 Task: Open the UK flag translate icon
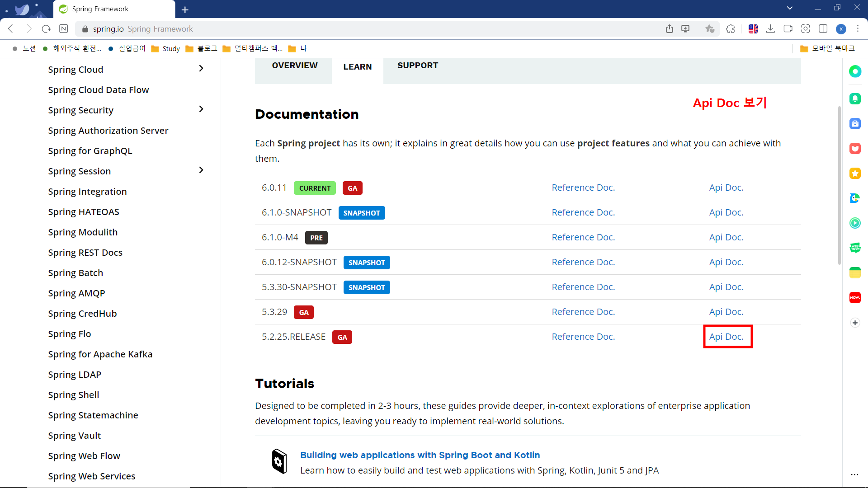(753, 29)
